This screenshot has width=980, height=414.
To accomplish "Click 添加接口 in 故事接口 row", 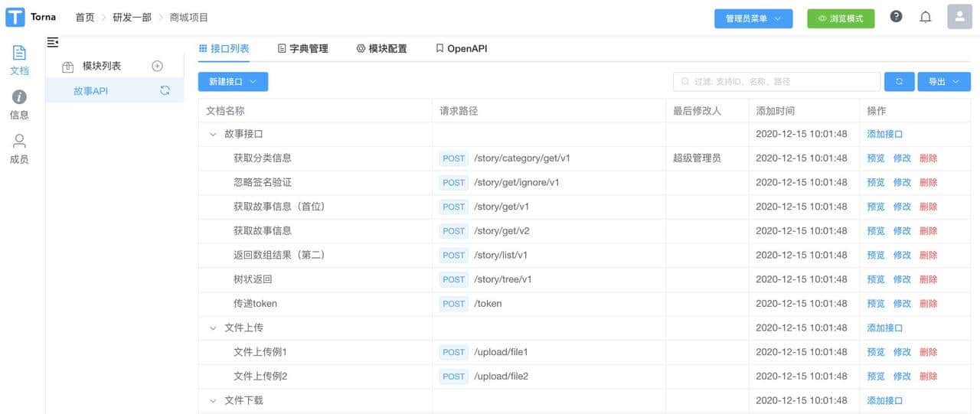I will (884, 134).
